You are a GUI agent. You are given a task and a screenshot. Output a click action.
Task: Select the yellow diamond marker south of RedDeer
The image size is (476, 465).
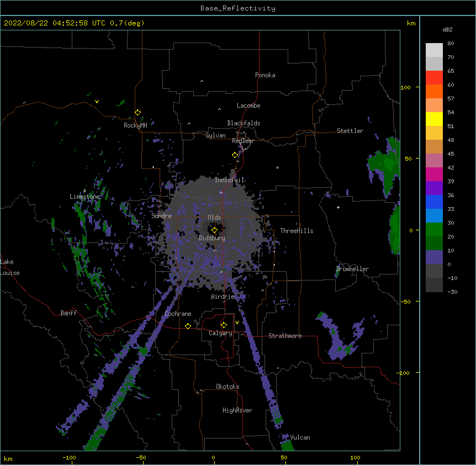(x=235, y=155)
